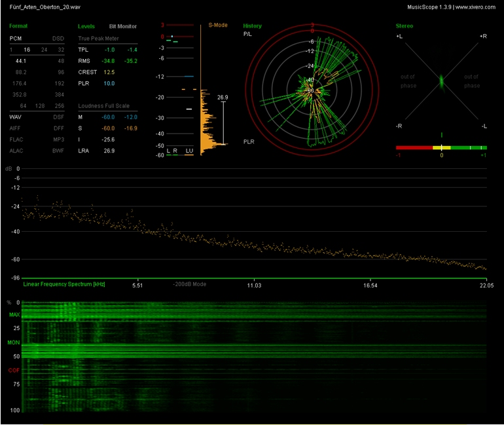The image size is (504, 425).
Task: Toggle the P/L history mode
Action: [247, 33]
